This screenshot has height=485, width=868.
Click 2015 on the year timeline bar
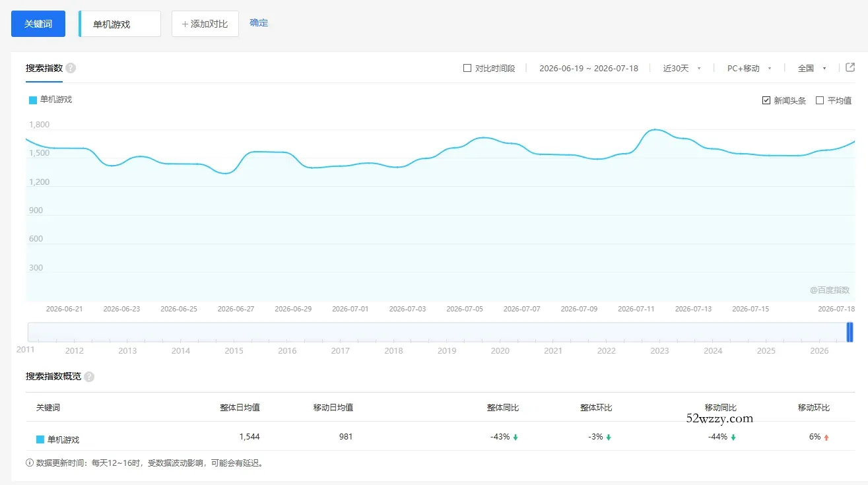pyautogui.click(x=234, y=351)
